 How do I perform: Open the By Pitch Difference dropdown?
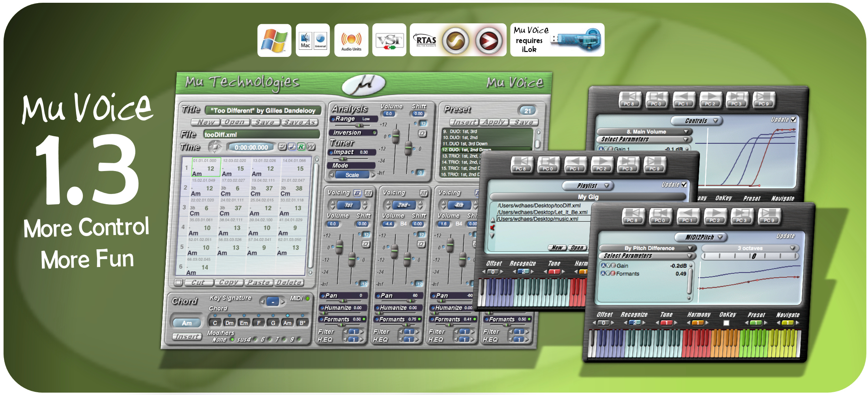[647, 248]
